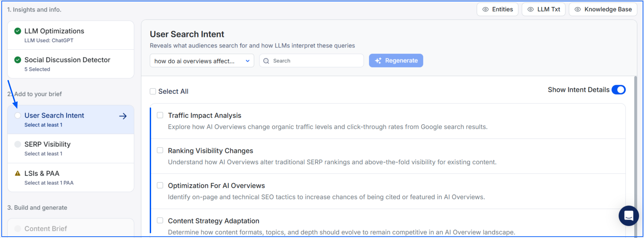This screenshot has width=644, height=238.
Task: Click 'LLM Used: ChatGPT' subtitle
Action: tap(49, 40)
